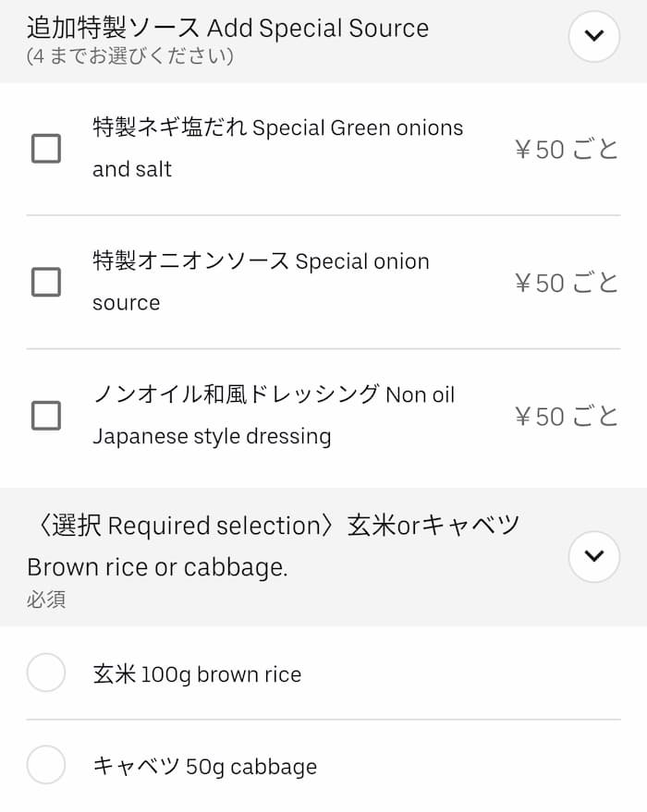
Task: Click the 'Brown rice or cabbage.' heading line
Action: (157, 566)
